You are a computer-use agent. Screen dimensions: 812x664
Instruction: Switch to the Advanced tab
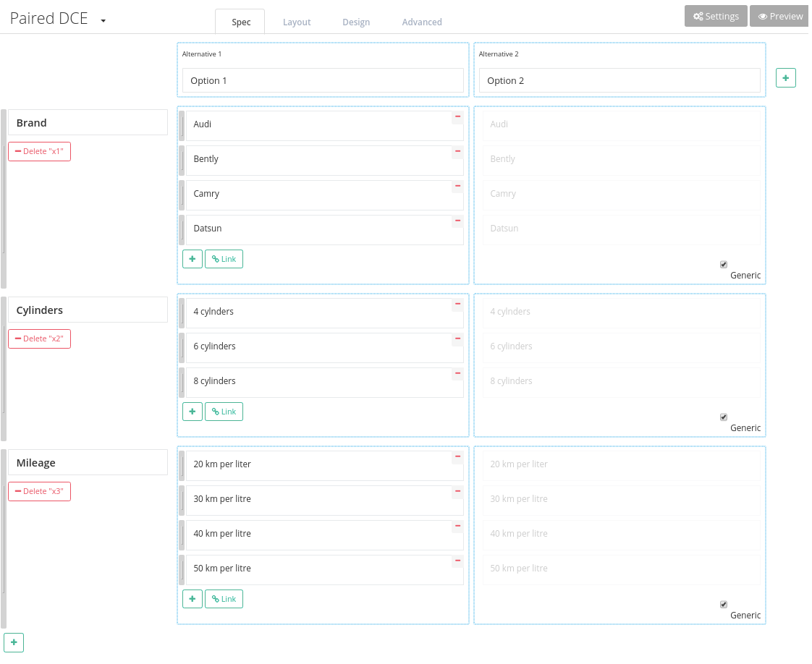pyautogui.click(x=422, y=22)
